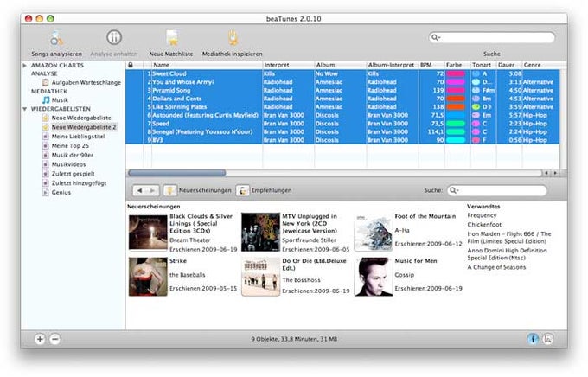Click the forward navigation arrow button

click(153, 190)
